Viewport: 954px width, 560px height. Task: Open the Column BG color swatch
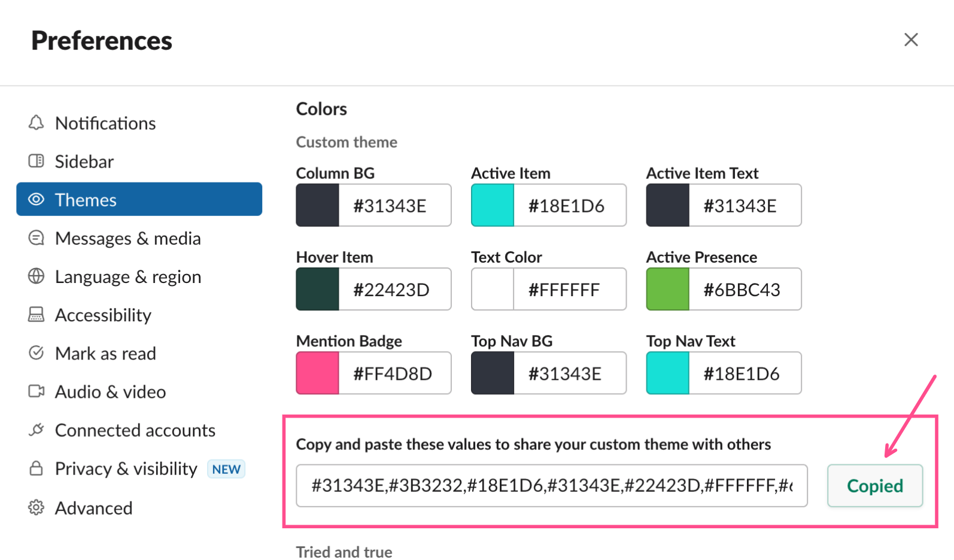[x=318, y=205]
